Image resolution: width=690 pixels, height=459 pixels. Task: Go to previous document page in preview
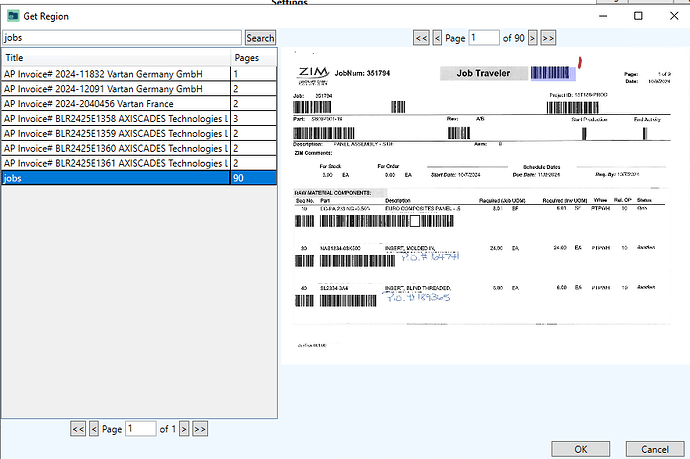437,38
